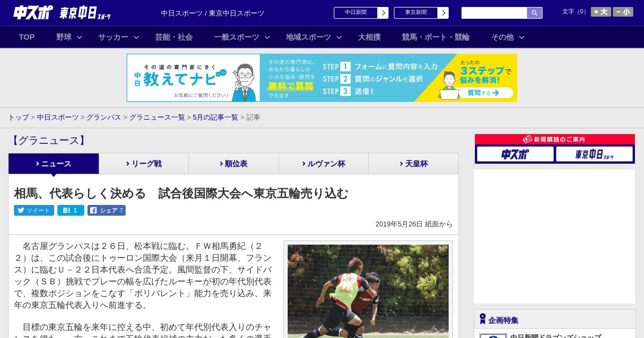Select the ニュース tab
The image size is (644, 338).
point(54,164)
